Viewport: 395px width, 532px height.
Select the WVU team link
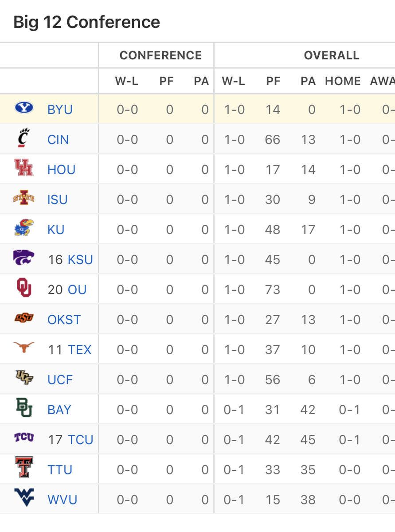tap(62, 499)
